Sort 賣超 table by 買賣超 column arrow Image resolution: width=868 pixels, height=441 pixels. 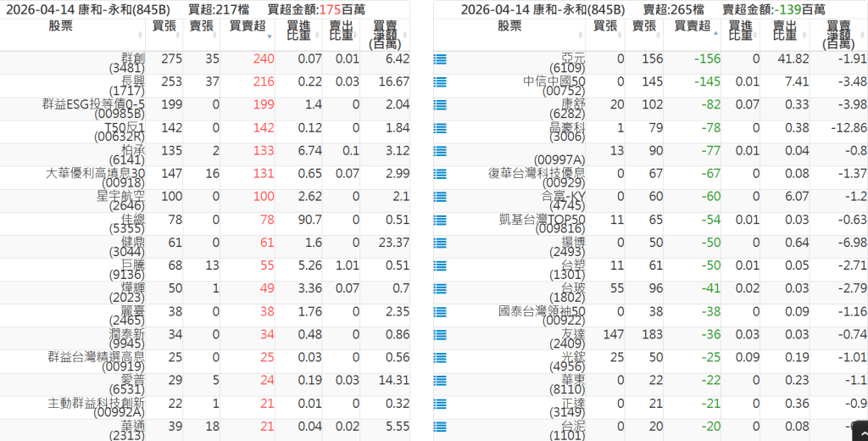(x=715, y=32)
